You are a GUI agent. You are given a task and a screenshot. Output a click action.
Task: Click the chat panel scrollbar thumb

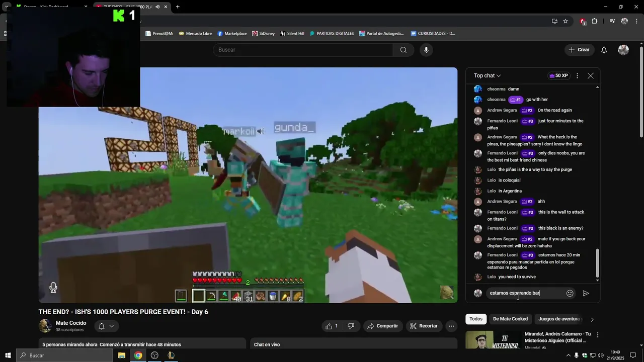pyautogui.click(x=597, y=262)
